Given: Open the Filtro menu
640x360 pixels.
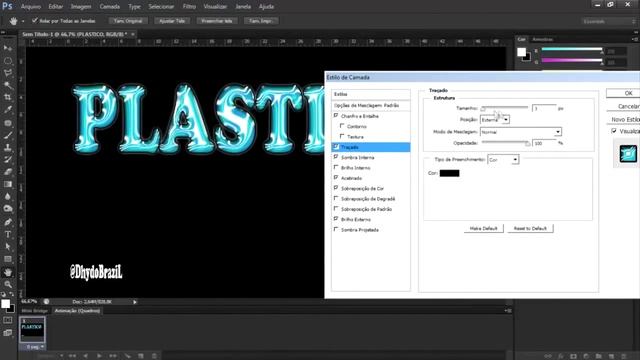Looking at the screenshot, I should tap(189, 7).
